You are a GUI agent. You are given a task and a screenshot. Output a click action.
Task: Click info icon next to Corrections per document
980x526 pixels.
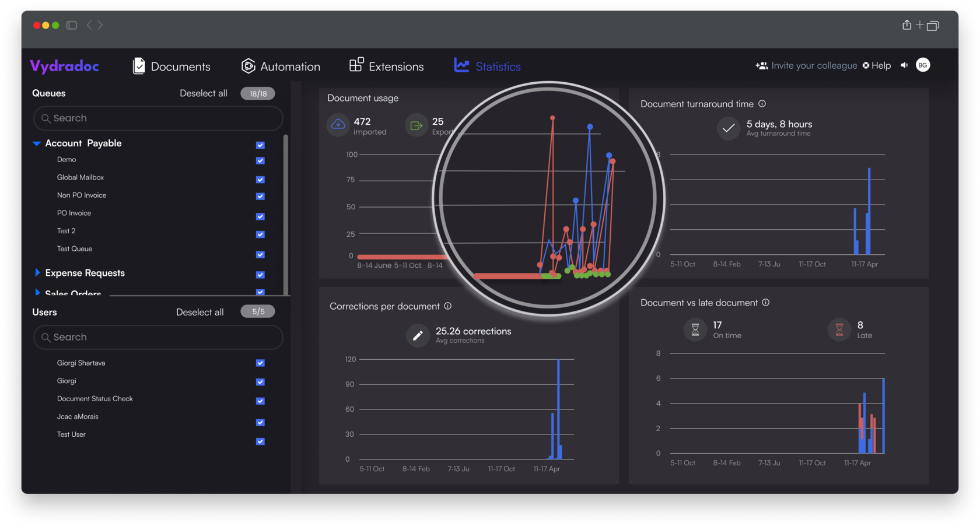[447, 306]
